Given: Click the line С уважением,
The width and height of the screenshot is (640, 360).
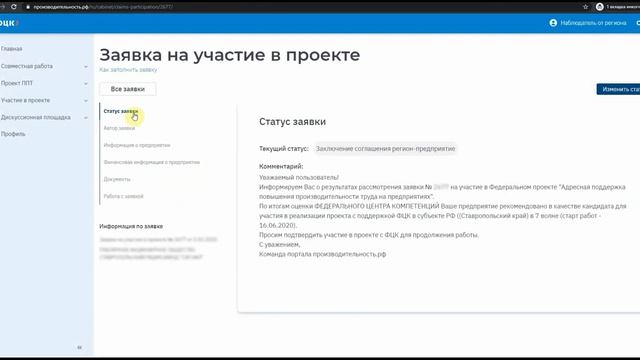Looking at the screenshot, I should [280, 244].
